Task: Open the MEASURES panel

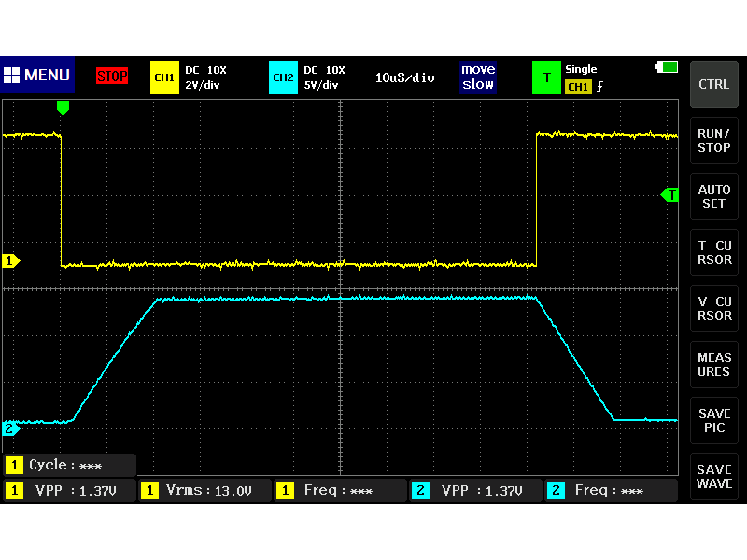Action: pyautogui.click(x=714, y=365)
